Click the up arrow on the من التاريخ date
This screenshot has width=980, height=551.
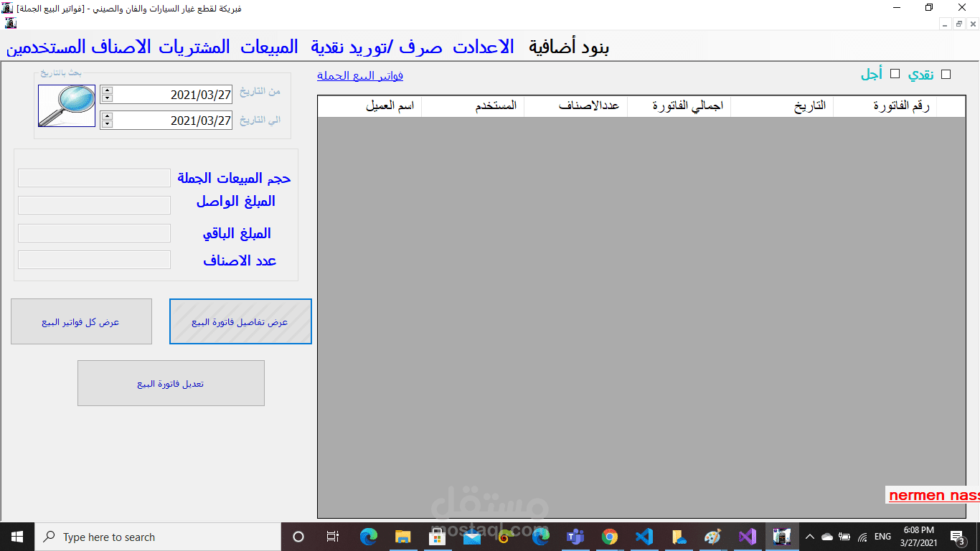click(x=106, y=90)
